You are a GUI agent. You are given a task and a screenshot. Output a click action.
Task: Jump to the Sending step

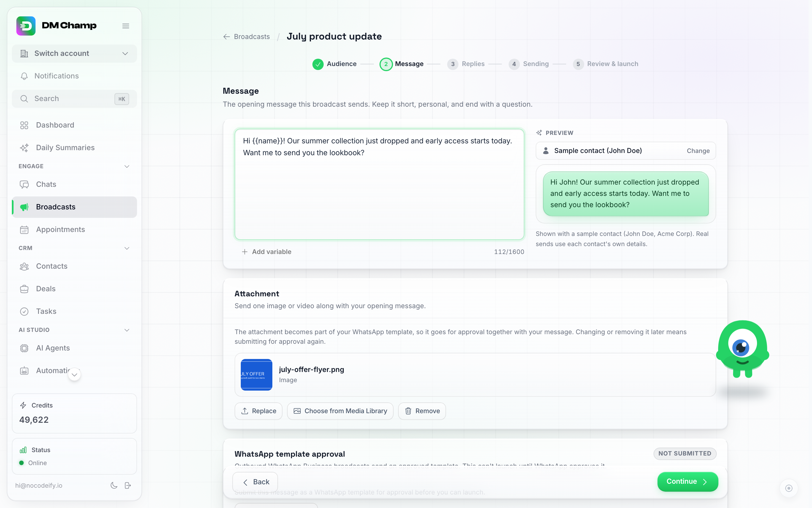click(528, 64)
